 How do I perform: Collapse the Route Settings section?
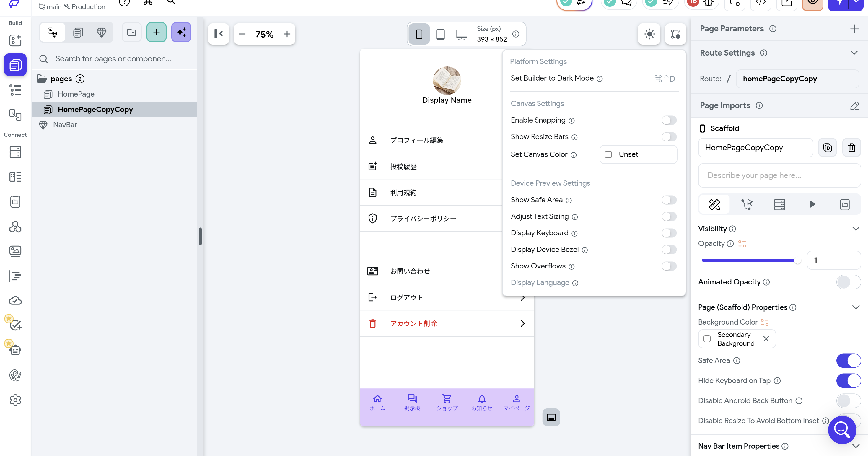point(854,53)
